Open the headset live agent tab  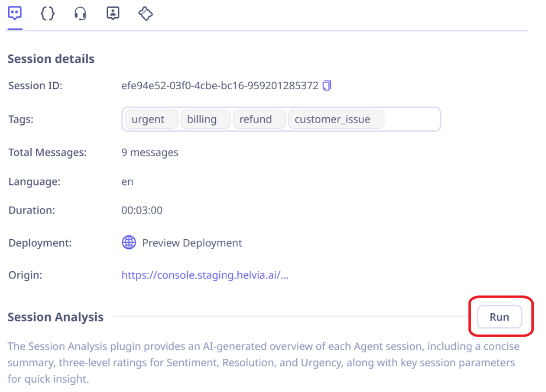[x=80, y=13]
